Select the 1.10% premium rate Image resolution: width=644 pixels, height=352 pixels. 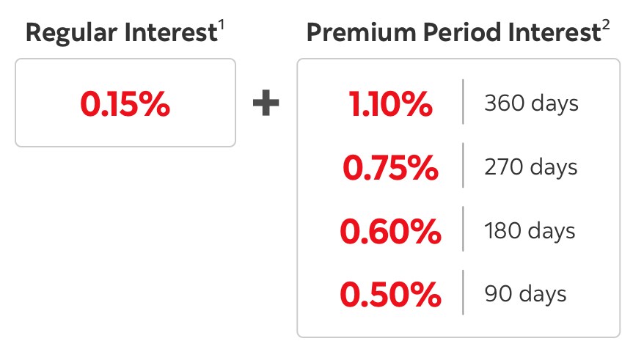tap(390, 106)
